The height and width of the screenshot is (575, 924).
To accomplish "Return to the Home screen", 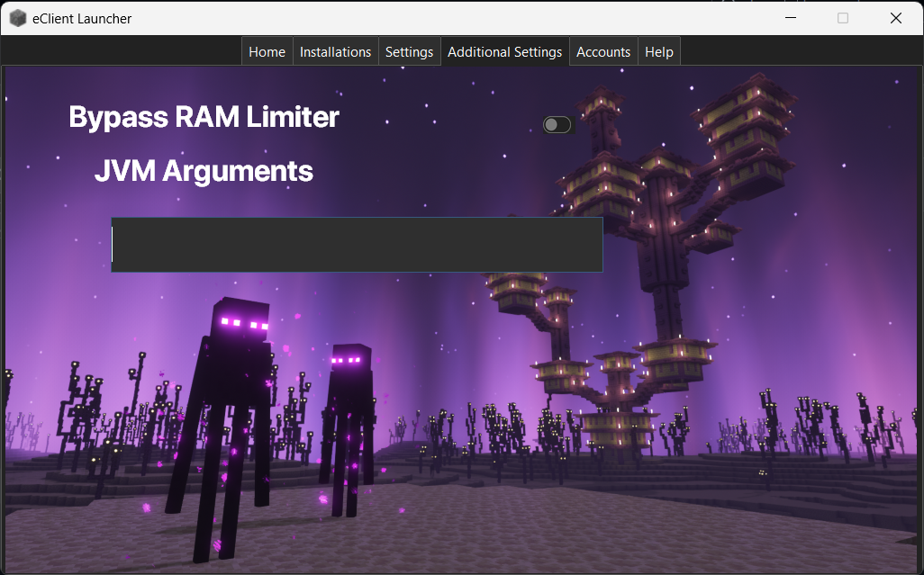I will [267, 51].
